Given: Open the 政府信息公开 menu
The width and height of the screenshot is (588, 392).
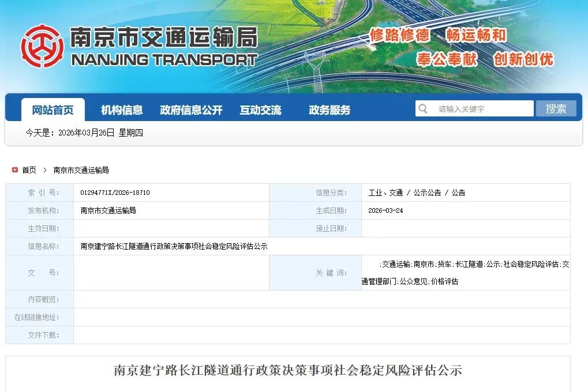Looking at the screenshot, I should 190,110.
